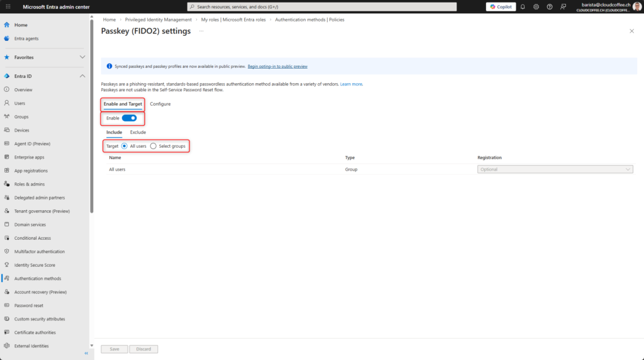Screen dimensions: 644x360
Task: Click the Discard button
Action: click(143, 349)
